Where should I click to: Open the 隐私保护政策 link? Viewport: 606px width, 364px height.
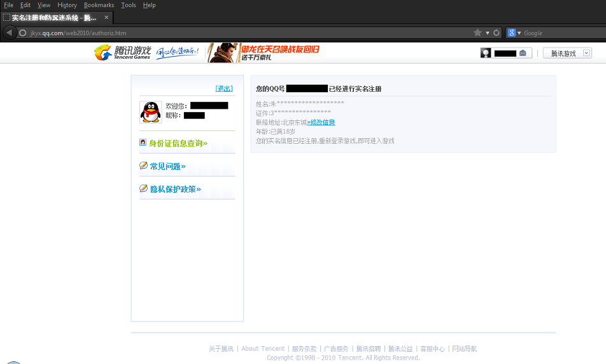click(175, 189)
